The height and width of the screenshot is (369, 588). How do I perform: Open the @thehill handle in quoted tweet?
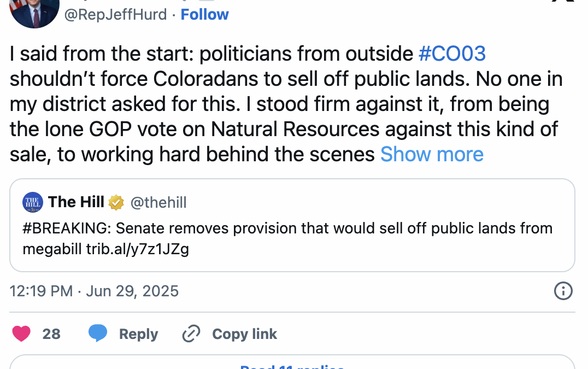coord(158,203)
